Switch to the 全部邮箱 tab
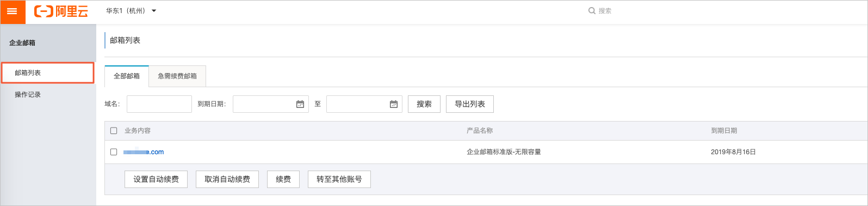 tap(127, 76)
